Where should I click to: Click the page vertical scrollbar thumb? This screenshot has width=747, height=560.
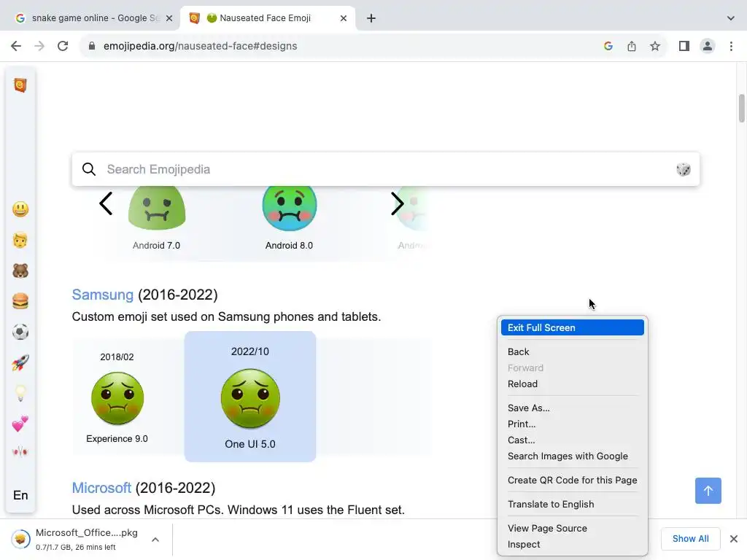(x=742, y=109)
